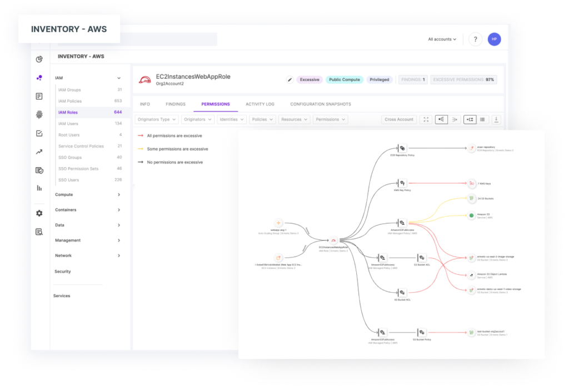Switch to table list view
Image resolution: width=569 pixels, height=392 pixels.
tap(482, 119)
